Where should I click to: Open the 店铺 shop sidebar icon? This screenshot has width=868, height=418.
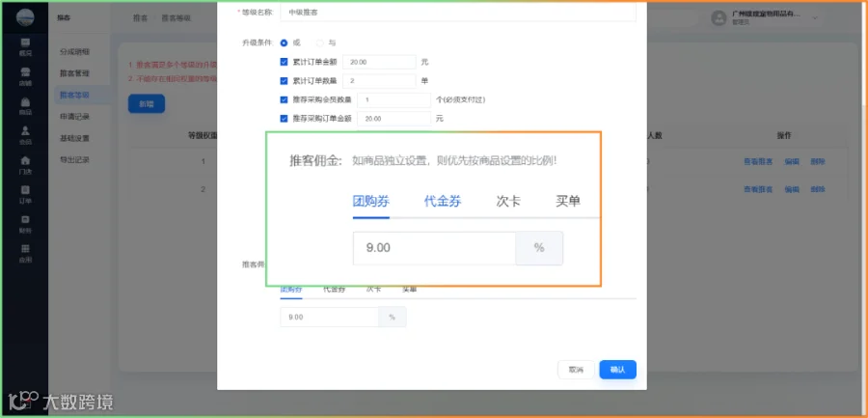25,77
